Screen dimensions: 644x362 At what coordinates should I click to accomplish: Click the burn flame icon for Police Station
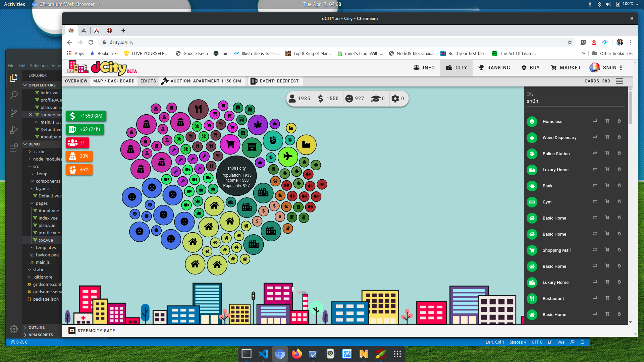tap(619, 153)
